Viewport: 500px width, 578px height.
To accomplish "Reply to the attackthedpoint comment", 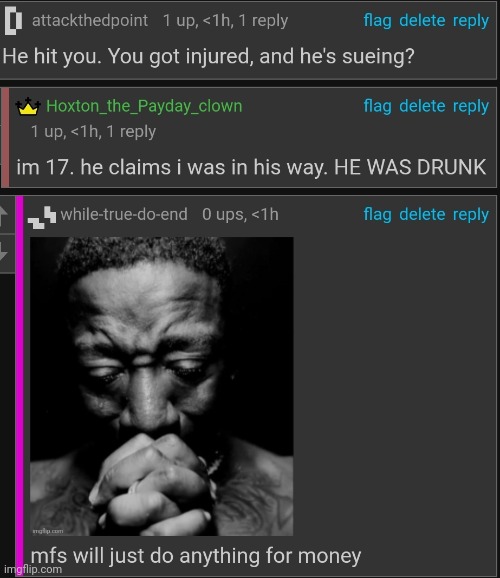I will pos(471,21).
